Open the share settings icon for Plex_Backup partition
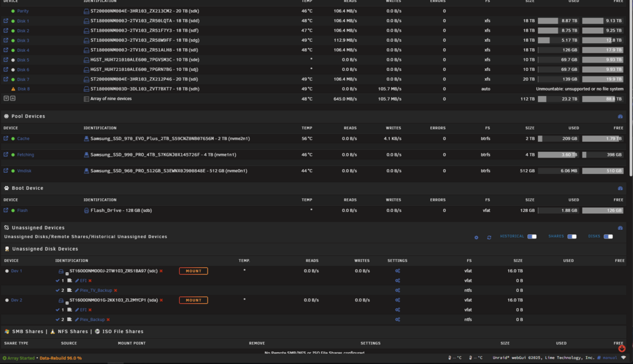The height and width of the screenshot is (364, 633). click(x=398, y=320)
